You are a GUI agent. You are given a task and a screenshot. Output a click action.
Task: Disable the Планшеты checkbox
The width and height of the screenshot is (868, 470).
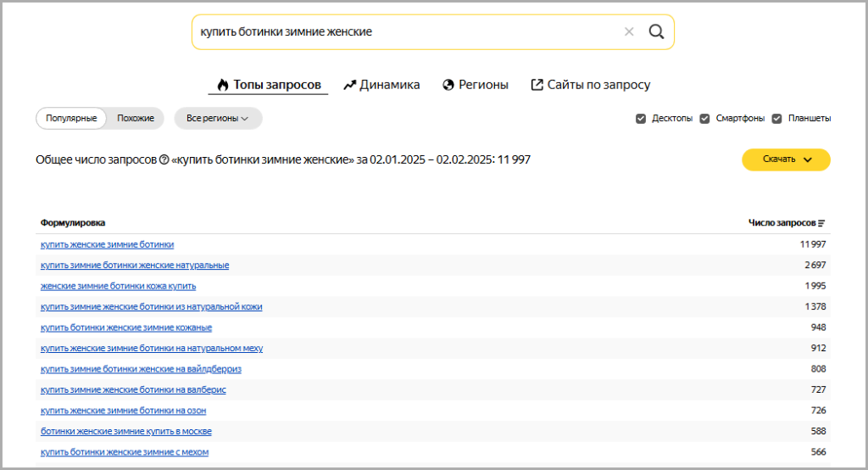pos(776,119)
